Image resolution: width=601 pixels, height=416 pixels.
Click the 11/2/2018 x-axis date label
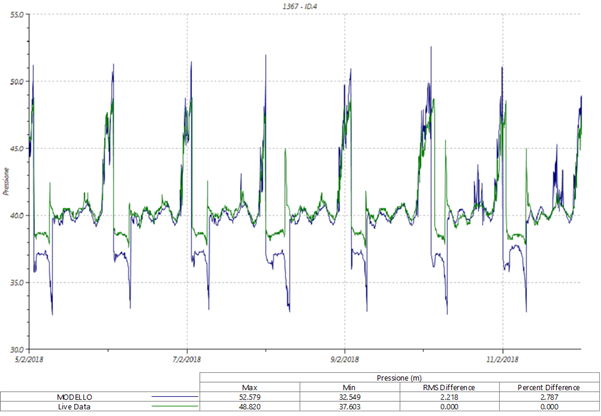click(x=502, y=357)
